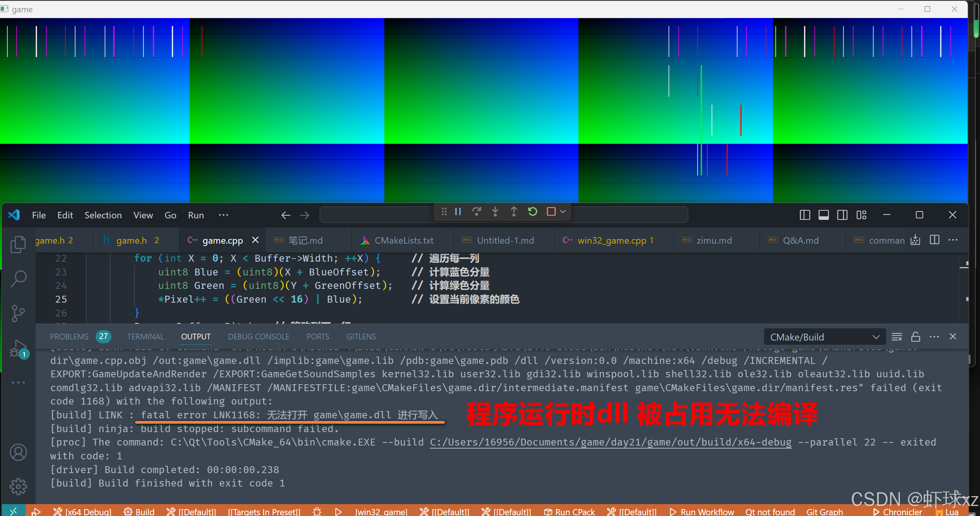
Task: Select the File menu item
Action: pyautogui.click(x=38, y=215)
